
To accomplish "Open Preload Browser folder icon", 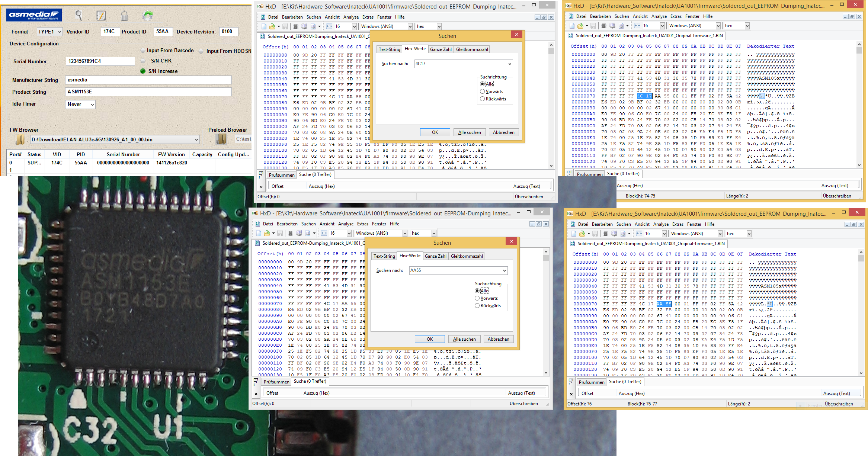I will coord(221,139).
